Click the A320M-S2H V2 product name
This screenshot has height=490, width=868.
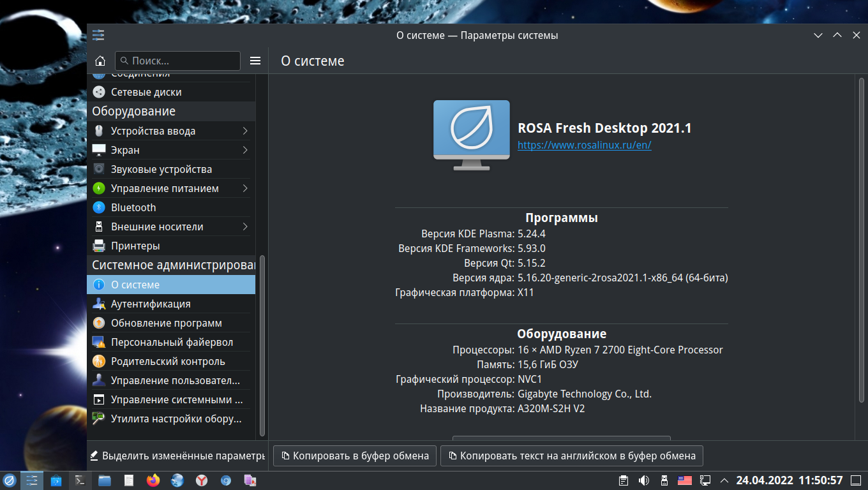(x=551, y=409)
